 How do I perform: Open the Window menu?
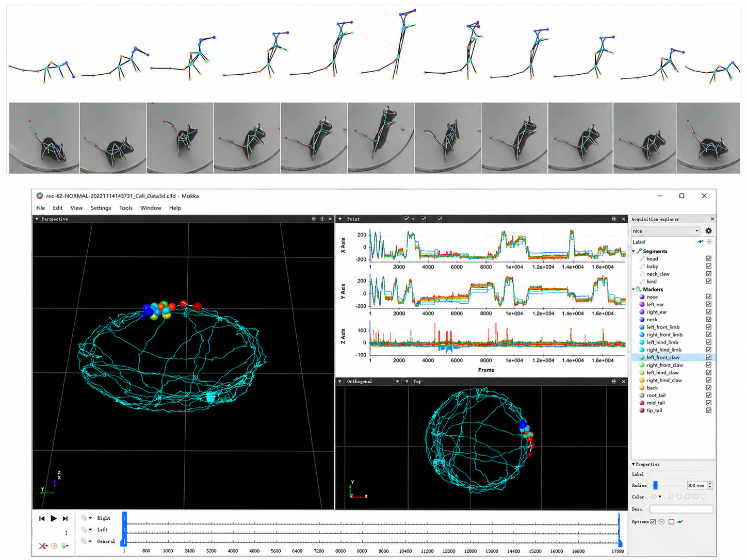coord(151,208)
